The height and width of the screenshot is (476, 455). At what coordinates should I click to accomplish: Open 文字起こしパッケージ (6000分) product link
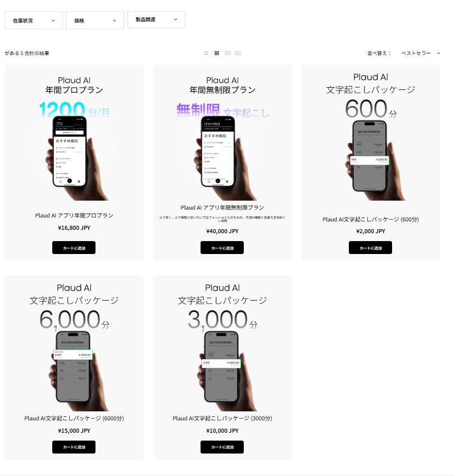coord(74,418)
